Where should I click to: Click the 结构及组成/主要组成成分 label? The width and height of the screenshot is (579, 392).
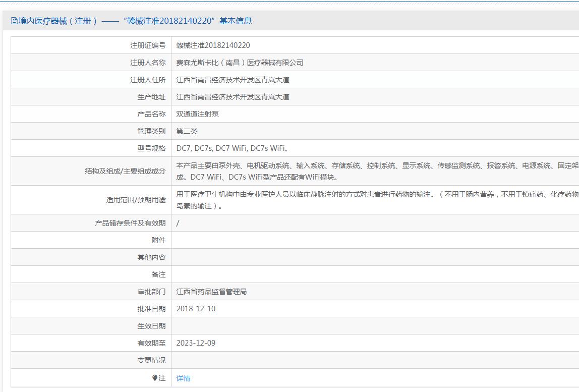click(x=125, y=171)
